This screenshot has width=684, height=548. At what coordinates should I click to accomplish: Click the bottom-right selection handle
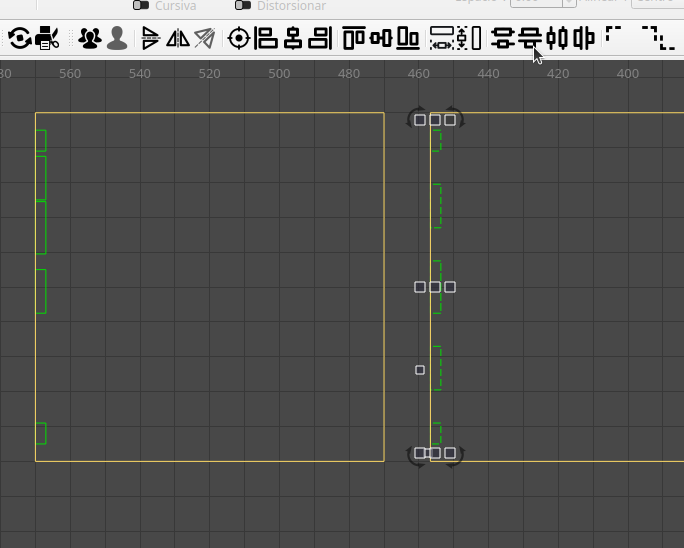tap(450, 453)
